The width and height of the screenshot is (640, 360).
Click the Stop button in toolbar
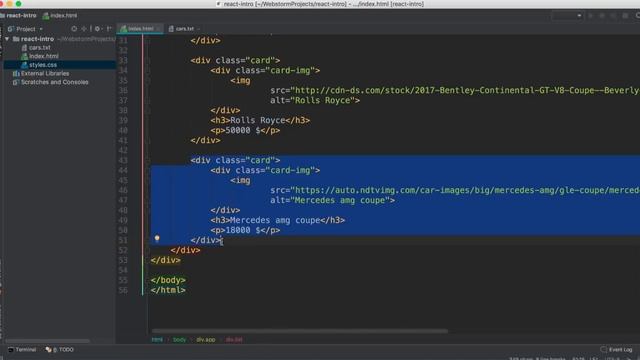click(x=625, y=16)
